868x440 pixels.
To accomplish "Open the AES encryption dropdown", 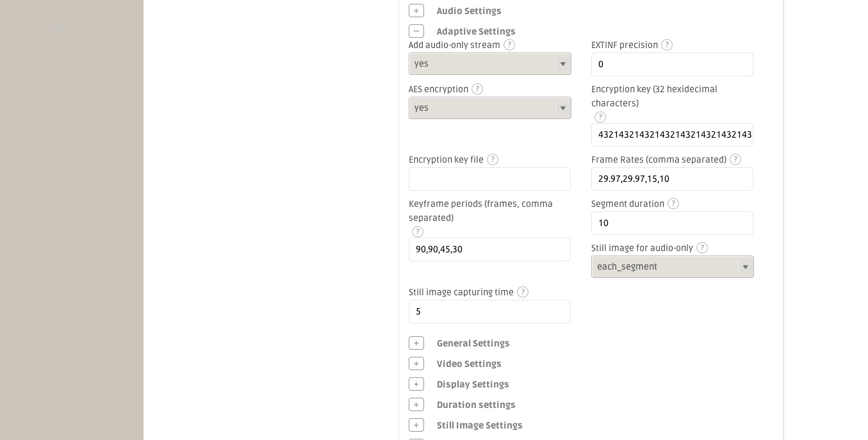I will pyautogui.click(x=490, y=108).
